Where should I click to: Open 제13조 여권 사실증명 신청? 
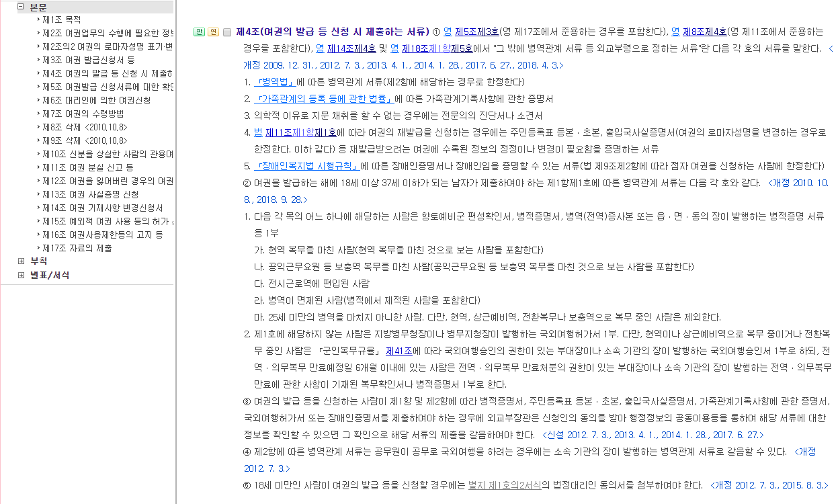click(90, 194)
